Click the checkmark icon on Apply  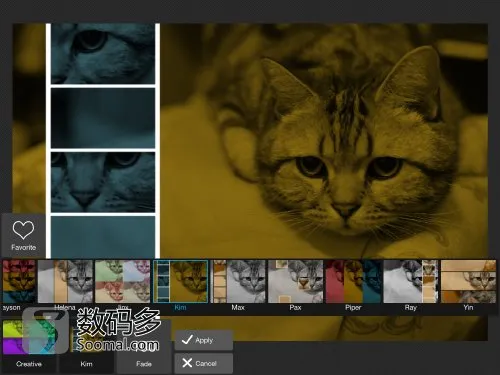[187, 340]
